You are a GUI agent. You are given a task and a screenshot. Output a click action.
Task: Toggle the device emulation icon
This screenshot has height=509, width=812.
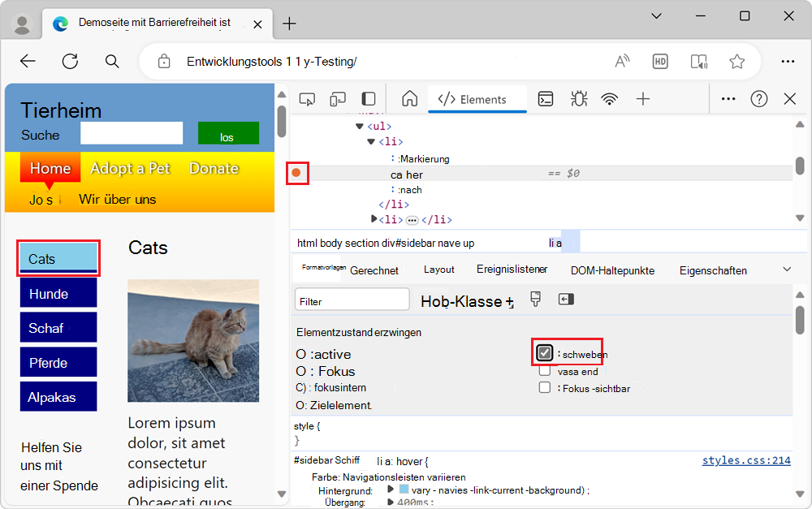pyautogui.click(x=338, y=97)
